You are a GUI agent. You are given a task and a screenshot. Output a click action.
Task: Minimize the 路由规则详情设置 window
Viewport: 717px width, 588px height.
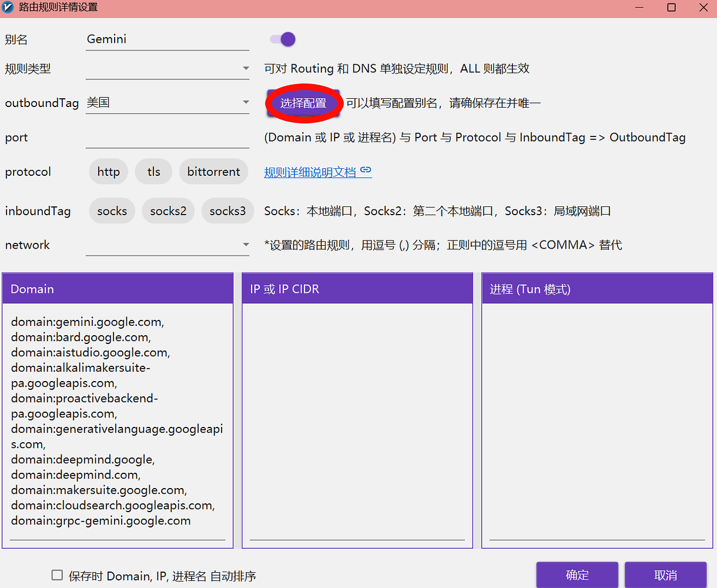click(639, 8)
